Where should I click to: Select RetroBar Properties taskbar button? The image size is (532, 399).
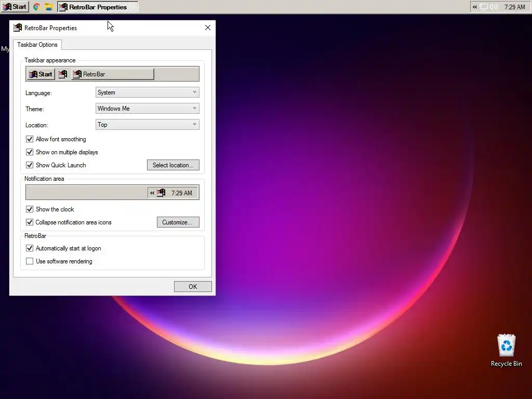pyautogui.click(x=98, y=7)
